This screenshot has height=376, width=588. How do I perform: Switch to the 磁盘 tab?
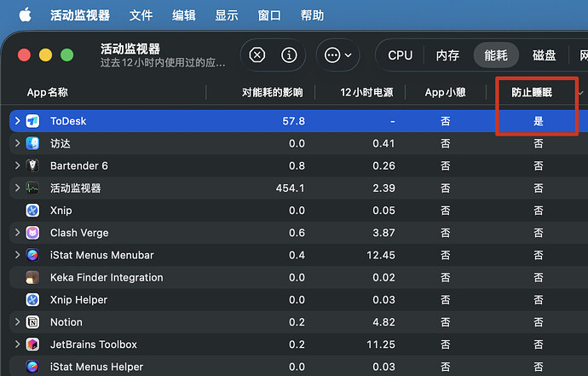point(545,55)
